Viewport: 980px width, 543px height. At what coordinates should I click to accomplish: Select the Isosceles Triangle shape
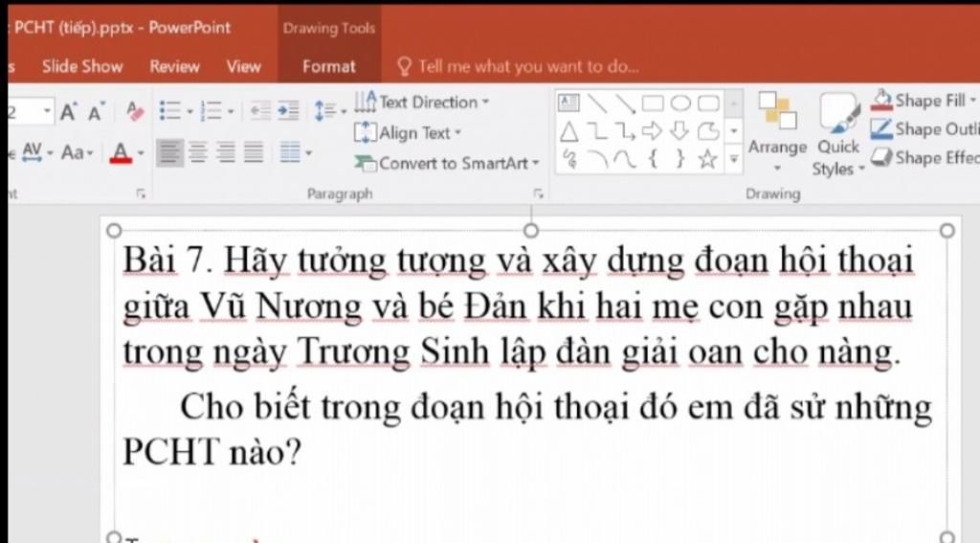point(568,131)
